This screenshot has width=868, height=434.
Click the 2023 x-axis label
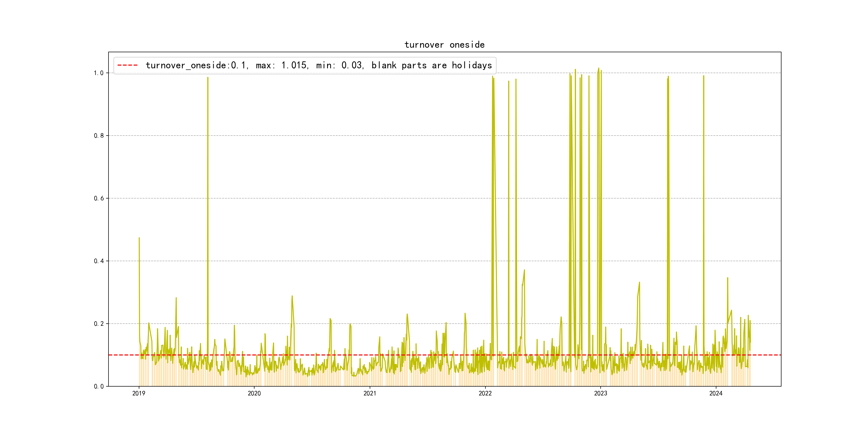[x=600, y=394]
